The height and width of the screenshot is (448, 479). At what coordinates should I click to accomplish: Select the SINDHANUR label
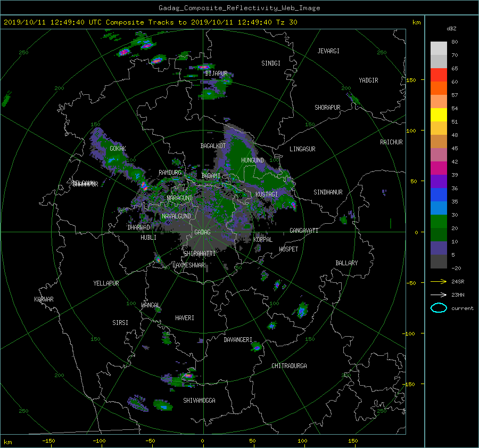tap(328, 192)
